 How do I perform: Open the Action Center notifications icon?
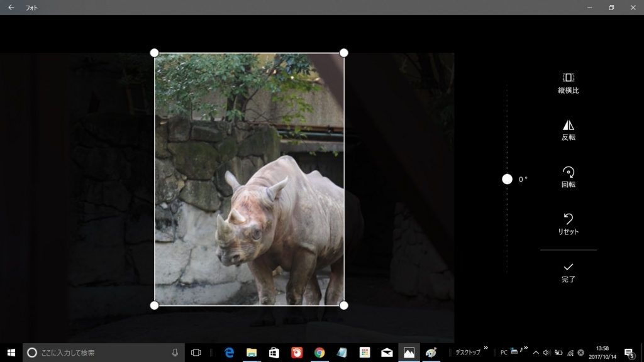click(629, 353)
